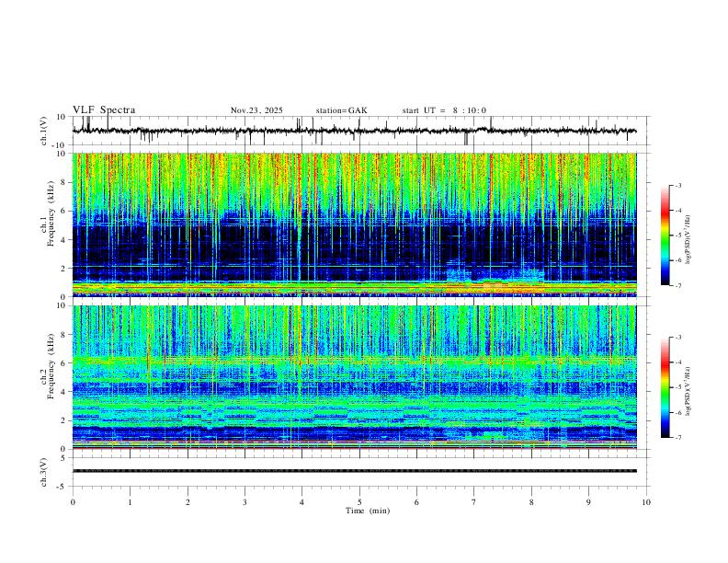Click time axis tick label "9"
Image resolution: width=728 pixels, height=563 pixels.
[x=588, y=502]
